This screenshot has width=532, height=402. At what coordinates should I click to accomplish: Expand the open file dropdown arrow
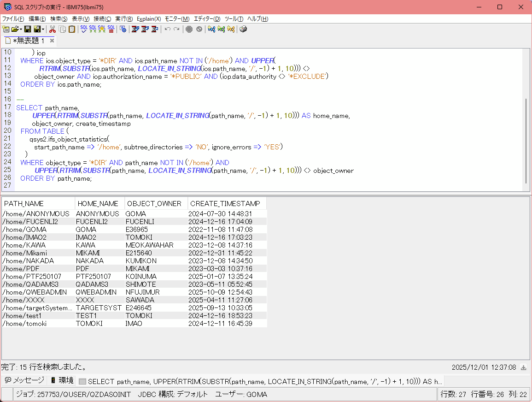tap(21, 29)
